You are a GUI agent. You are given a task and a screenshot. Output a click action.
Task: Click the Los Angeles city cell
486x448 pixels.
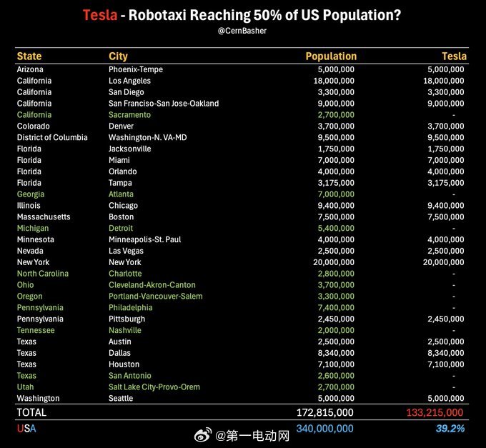coord(129,81)
